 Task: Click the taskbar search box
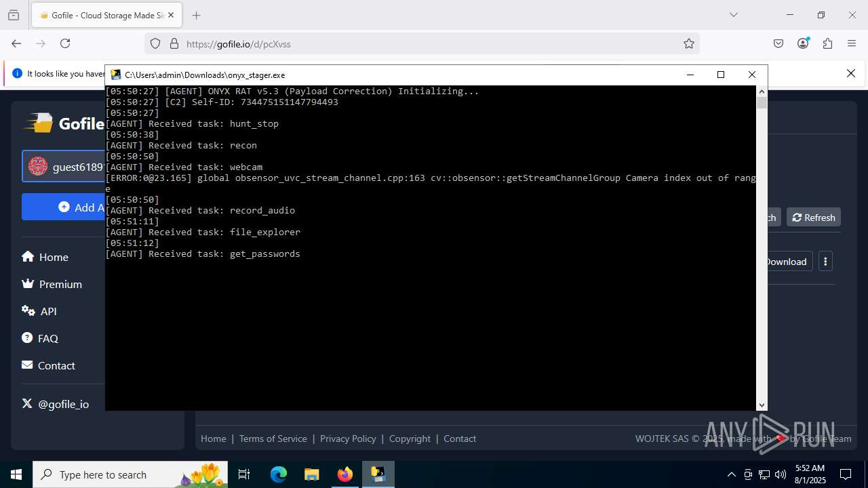[x=132, y=474]
